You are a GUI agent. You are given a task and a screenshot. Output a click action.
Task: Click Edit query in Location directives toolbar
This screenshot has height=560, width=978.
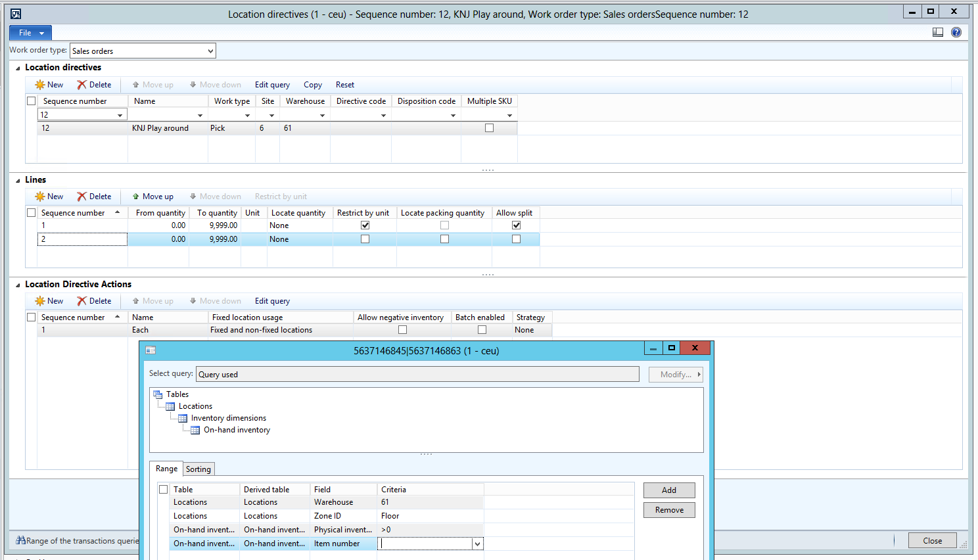point(272,85)
